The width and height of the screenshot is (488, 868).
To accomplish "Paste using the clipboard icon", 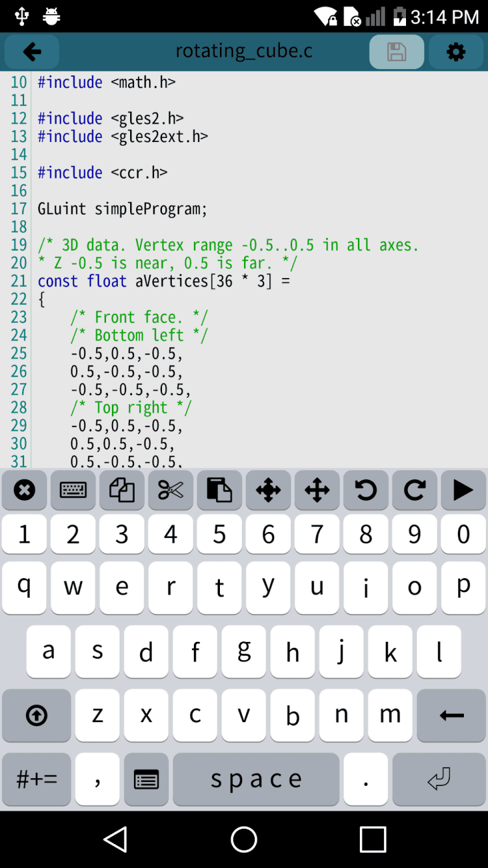I will point(220,490).
